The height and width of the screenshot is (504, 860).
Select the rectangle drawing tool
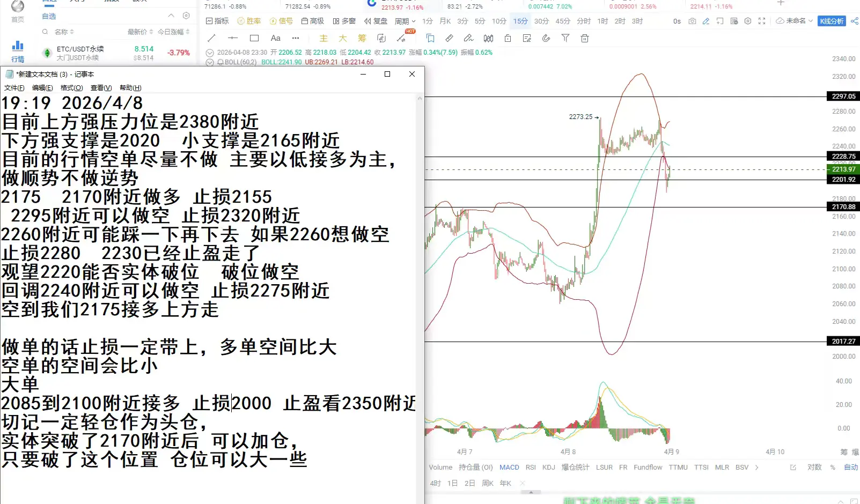pos(254,38)
